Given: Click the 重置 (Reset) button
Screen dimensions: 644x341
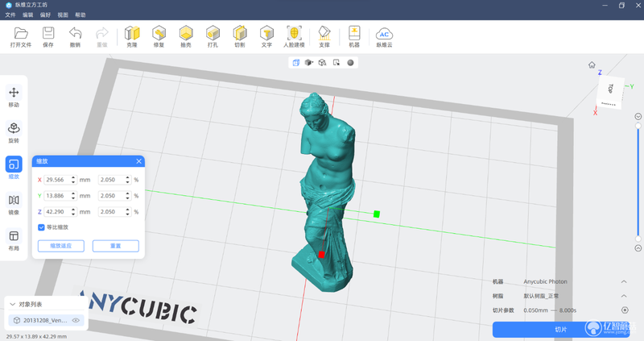Looking at the screenshot, I should (x=116, y=246).
